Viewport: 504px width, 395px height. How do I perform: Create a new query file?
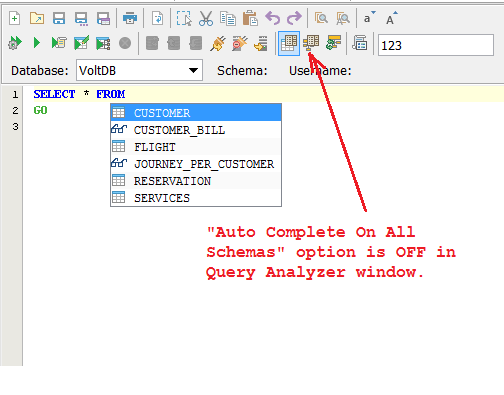[14, 18]
